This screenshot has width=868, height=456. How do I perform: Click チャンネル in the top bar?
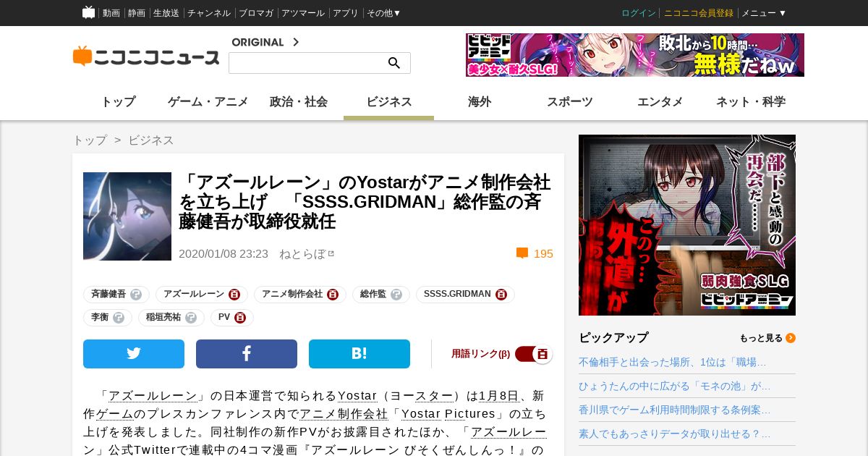tap(209, 13)
